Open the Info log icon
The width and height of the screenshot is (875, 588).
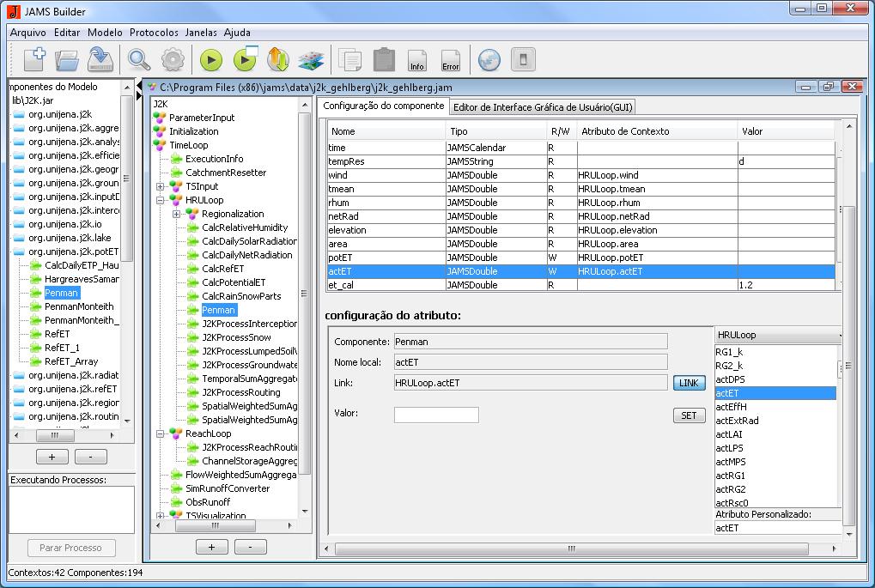417,60
